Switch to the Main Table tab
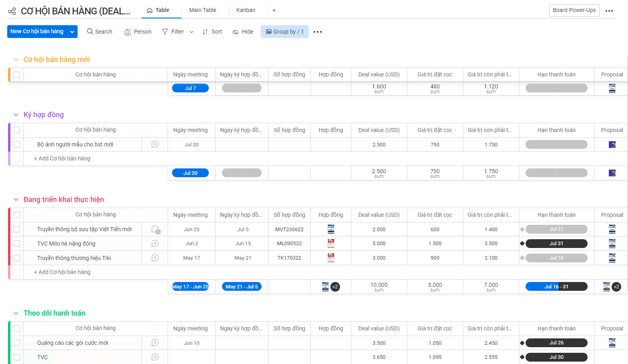This screenshot has height=364, width=628. (202, 10)
